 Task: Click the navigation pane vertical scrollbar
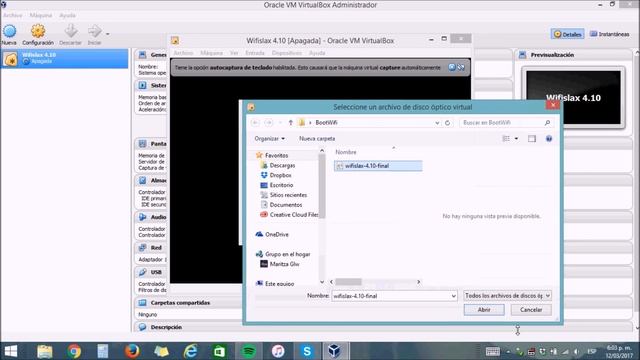click(x=322, y=186)
